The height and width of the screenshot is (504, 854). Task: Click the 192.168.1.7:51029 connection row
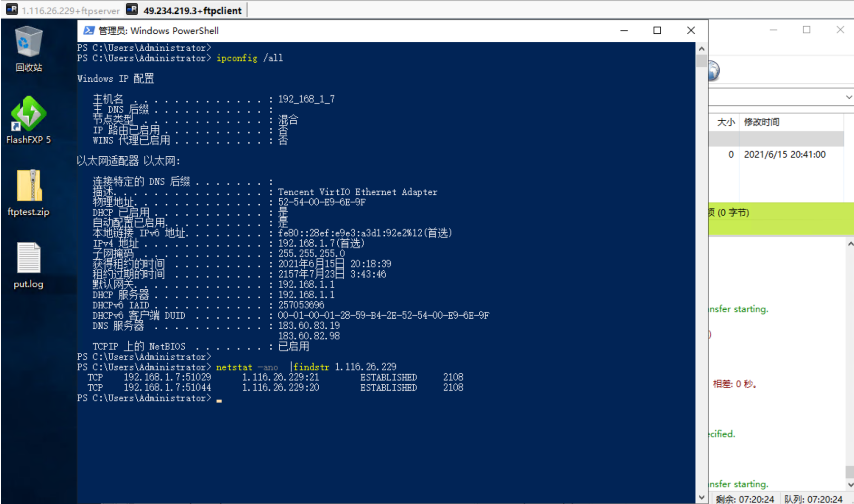(x=275, y=377)
